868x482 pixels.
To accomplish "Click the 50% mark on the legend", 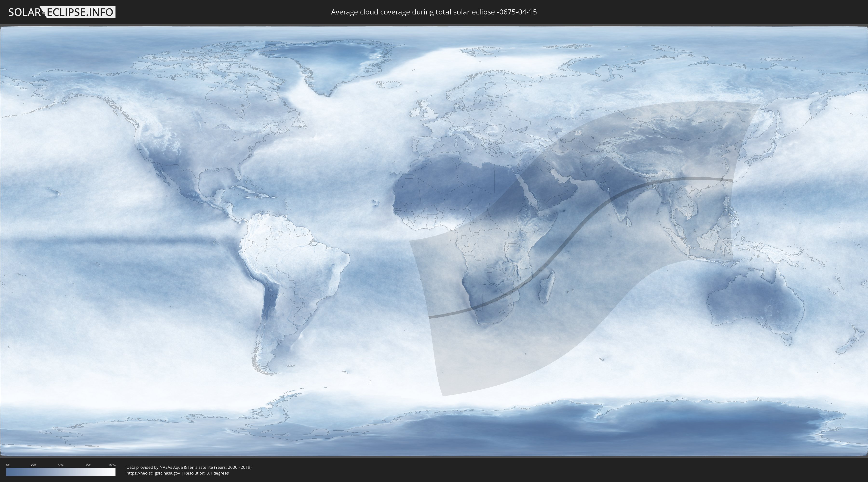I will pos(61,465).
